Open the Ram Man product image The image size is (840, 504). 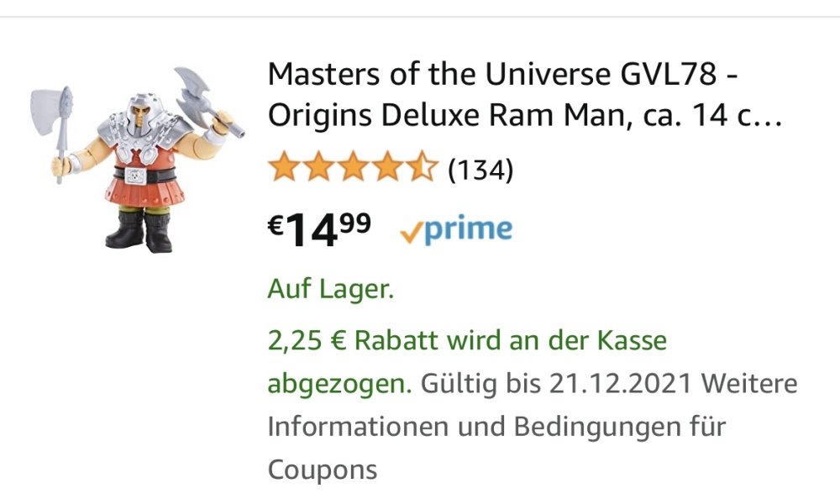coord(137,160)
